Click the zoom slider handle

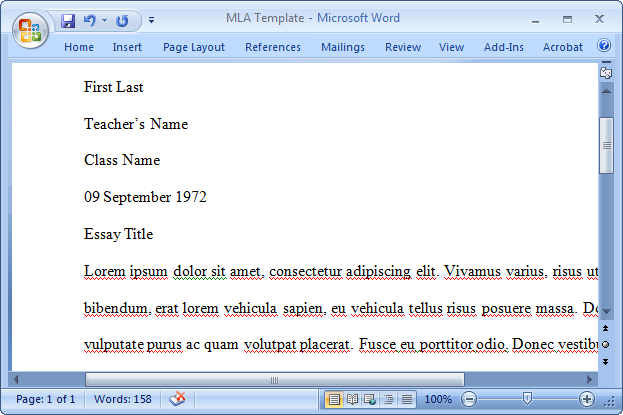click(x=527, y=398)
